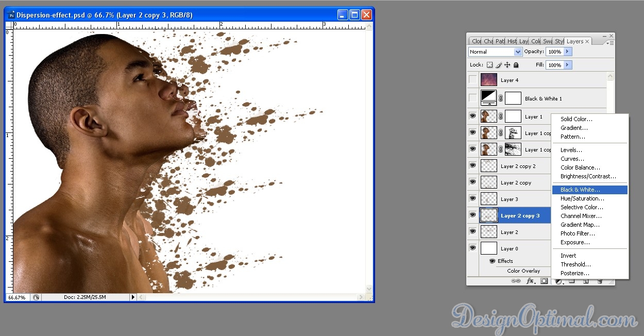Image resolution: width=644 pixels, height=336 pixels.
Task: Select Color Balance... menu entry
Action: click(x=590, y=167)
